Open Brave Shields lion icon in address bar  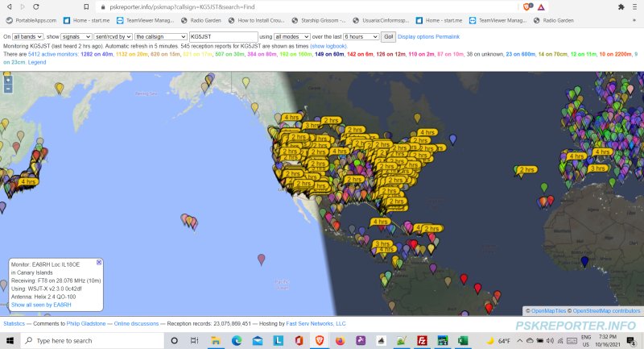click(528, 7)
